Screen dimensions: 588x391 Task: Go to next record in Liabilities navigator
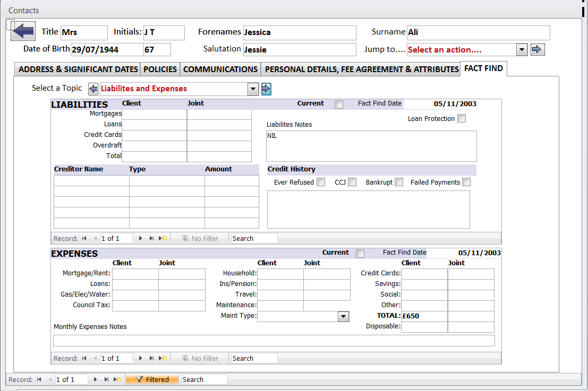tap(140, 238)
